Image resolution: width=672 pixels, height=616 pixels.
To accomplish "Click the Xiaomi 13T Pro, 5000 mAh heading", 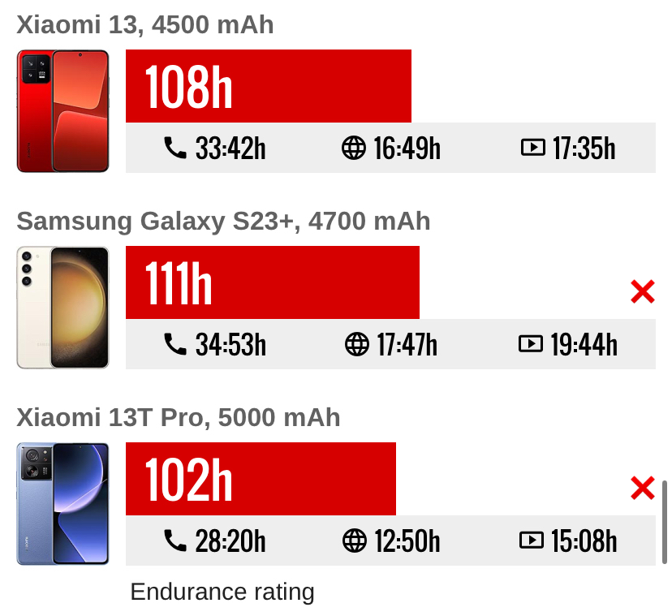I will pos(179,417).
